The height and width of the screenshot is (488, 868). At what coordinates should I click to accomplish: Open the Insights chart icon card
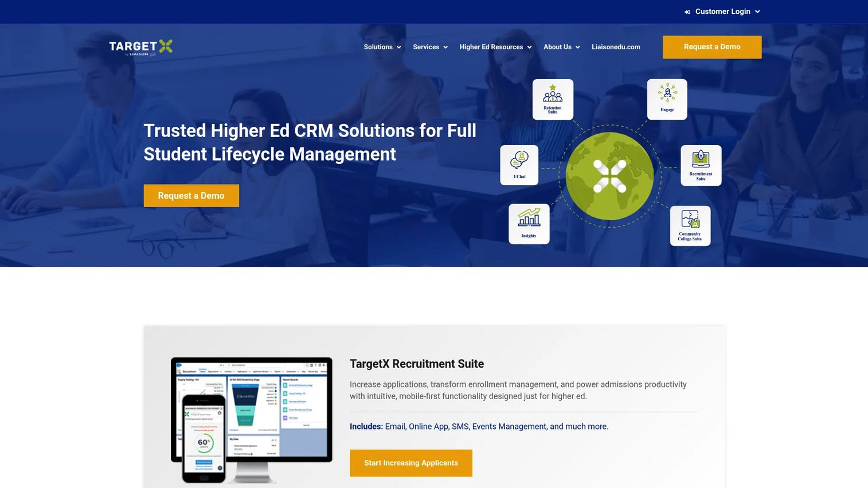click(529, 224)
